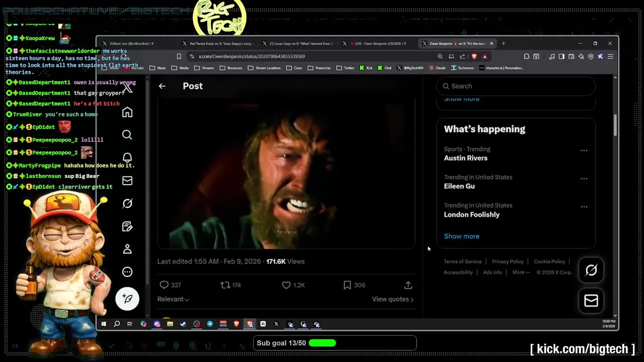
Task: Switch to Lucas Gage tab
Action: (299, 44)
